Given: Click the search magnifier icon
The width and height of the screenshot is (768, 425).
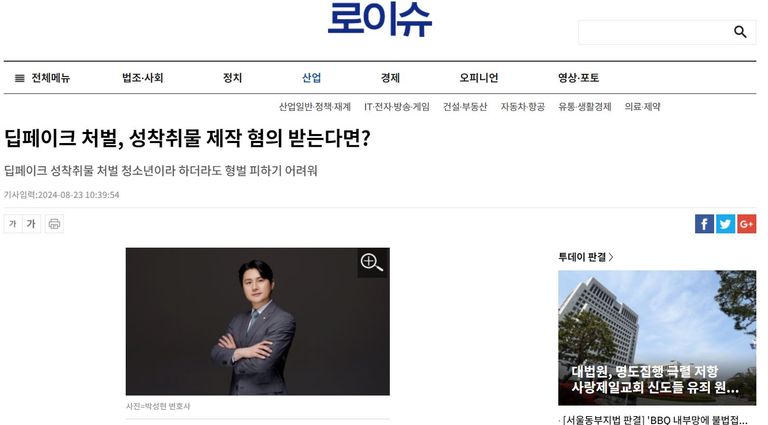Looking at the screenshot, I should coord(740,32).
